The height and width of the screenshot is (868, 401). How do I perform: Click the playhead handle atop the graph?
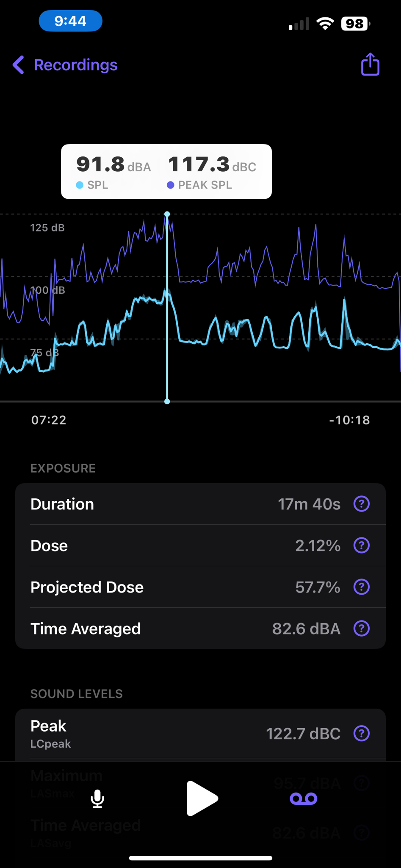coord(167,214)
